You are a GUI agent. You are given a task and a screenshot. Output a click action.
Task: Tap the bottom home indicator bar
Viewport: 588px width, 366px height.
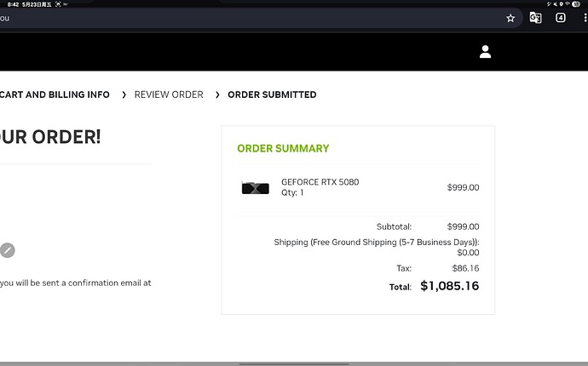click(x=294, y=363)
